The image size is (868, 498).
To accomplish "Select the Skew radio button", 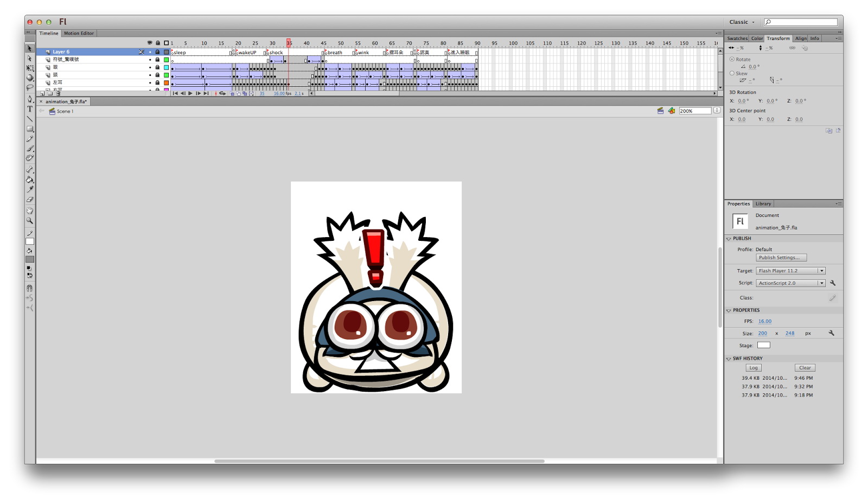I will click(732, 73).
